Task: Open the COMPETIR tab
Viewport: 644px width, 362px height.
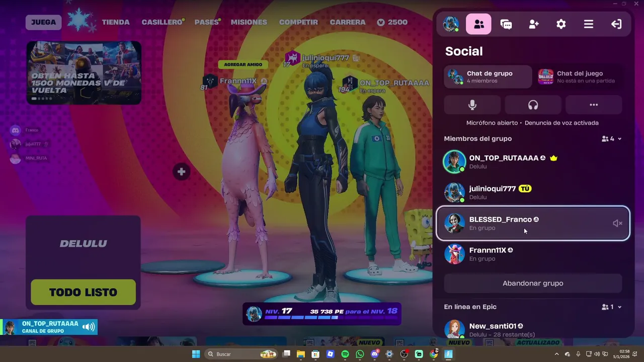Action: click(x=298, y=22)
